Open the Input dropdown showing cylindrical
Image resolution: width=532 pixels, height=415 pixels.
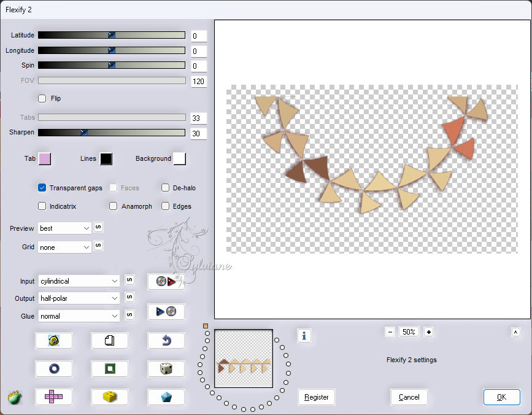(x=79, y=281)
